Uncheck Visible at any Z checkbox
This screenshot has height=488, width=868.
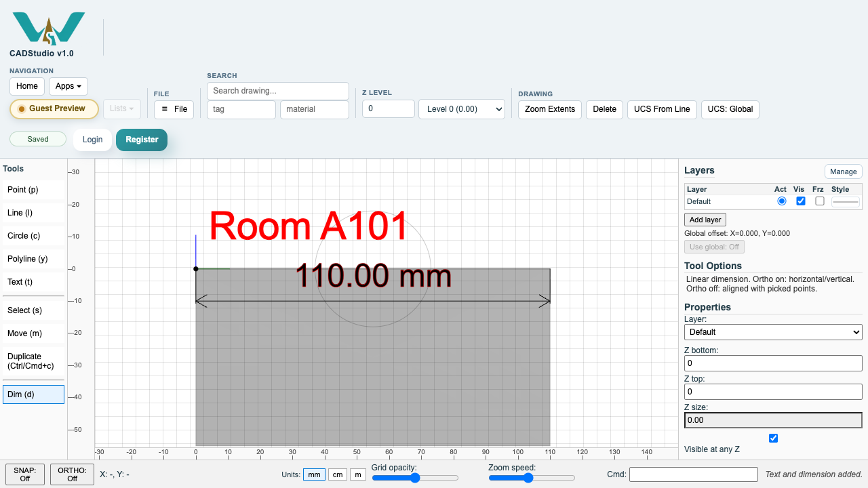(773, 439)
